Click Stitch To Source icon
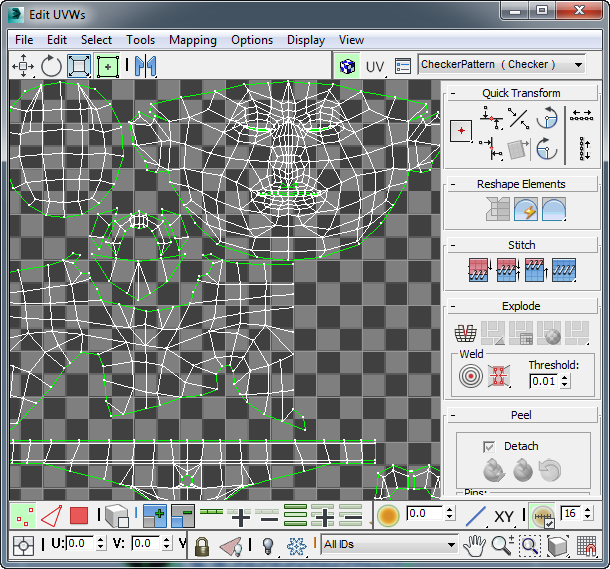Viewport: 610px width, 569px height. (x=536, y=270)
